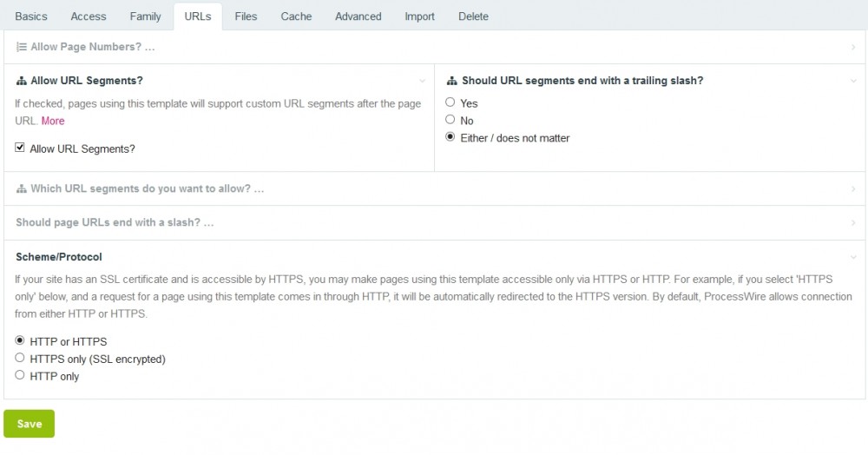Select Yes for trailing slash on segments
Screen dimensions: 868x455
450,102
